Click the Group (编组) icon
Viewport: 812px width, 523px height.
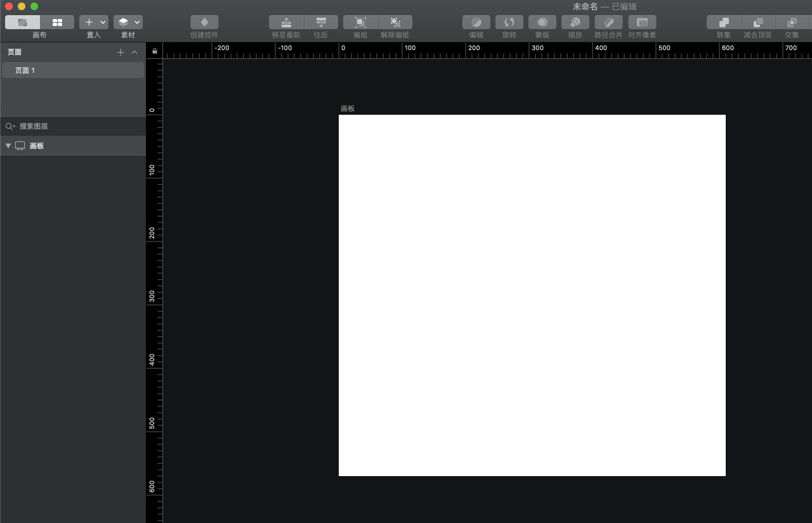pos(360,22)
